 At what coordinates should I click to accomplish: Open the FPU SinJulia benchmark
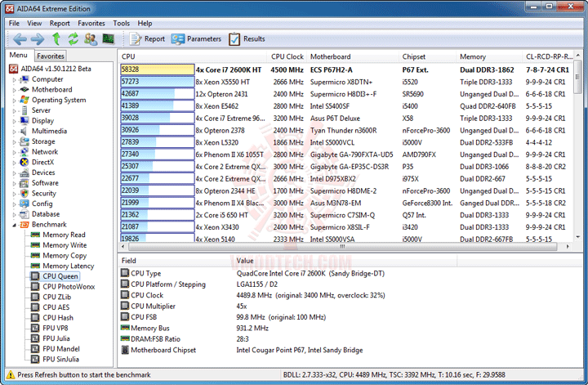coord(60,359)
